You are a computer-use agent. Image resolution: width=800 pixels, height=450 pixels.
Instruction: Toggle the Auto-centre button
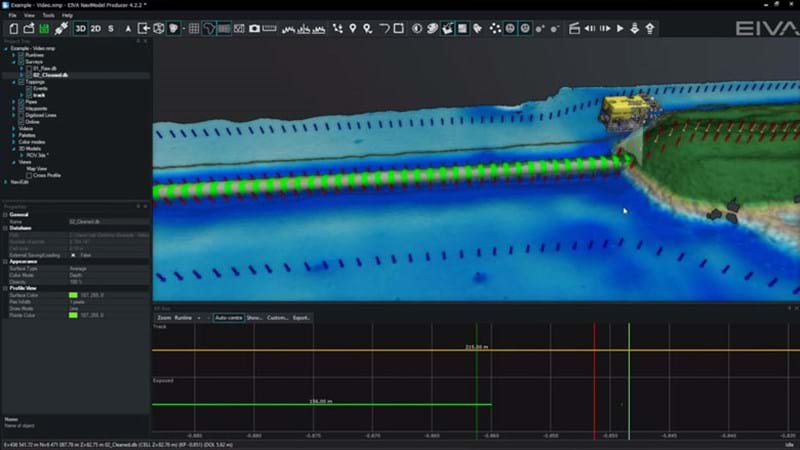click(228, 318)
